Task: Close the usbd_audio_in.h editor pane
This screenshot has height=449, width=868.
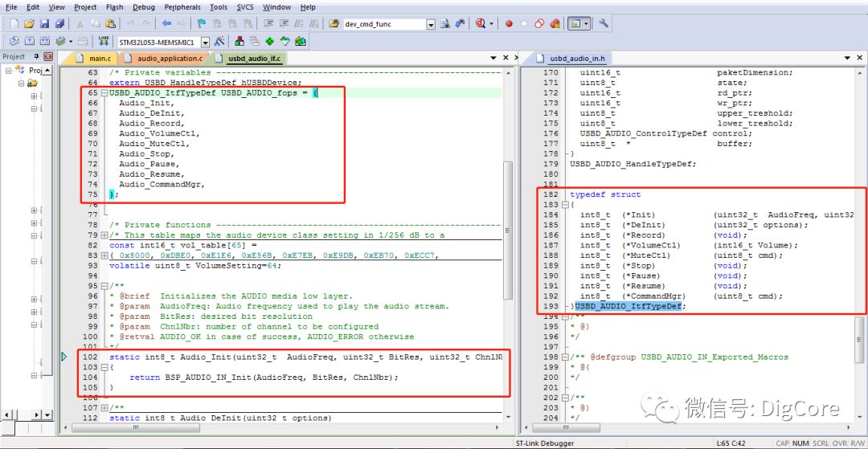Action: tap(860, 58)
